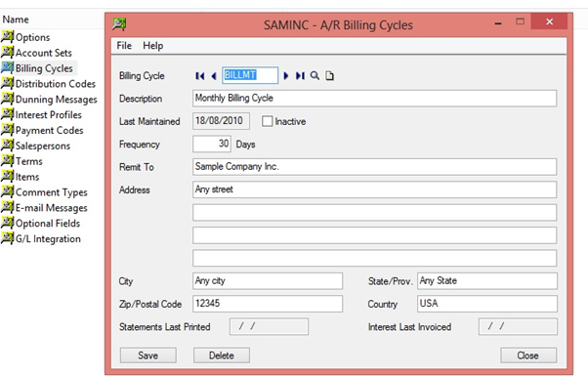The width and height of the screenshot is (588, 376).
Task: Select the 'Options' text label
Action: [x=32, y=37]
